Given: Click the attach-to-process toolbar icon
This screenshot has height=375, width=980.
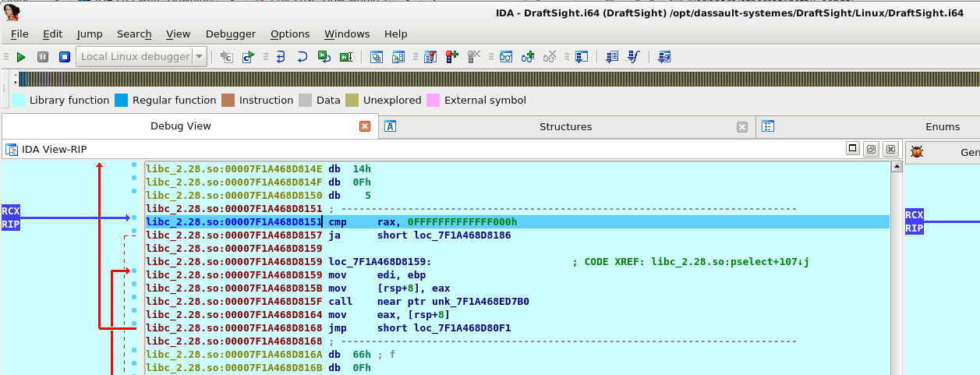Looking at the screenshot, I should (x=227, y=57).
